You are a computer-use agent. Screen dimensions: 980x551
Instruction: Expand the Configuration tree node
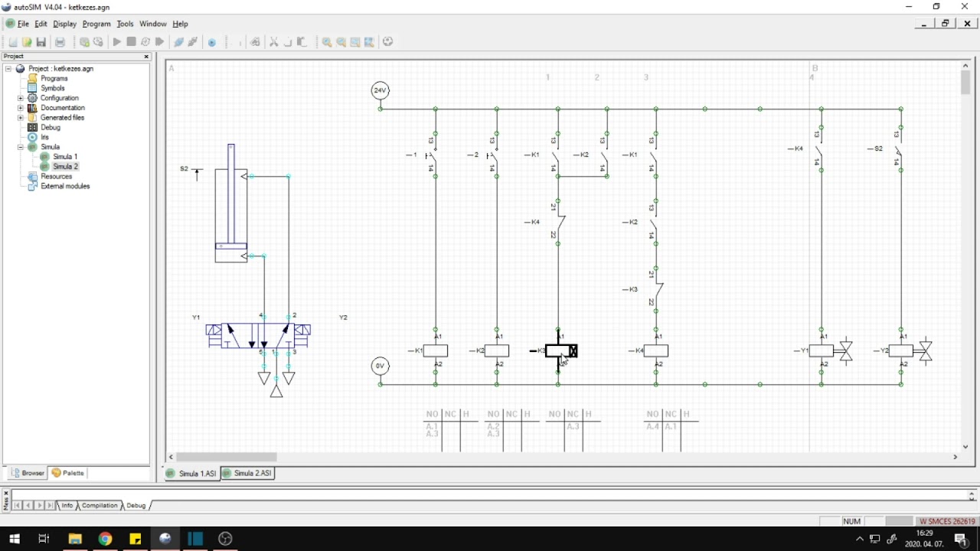[21, 98]
